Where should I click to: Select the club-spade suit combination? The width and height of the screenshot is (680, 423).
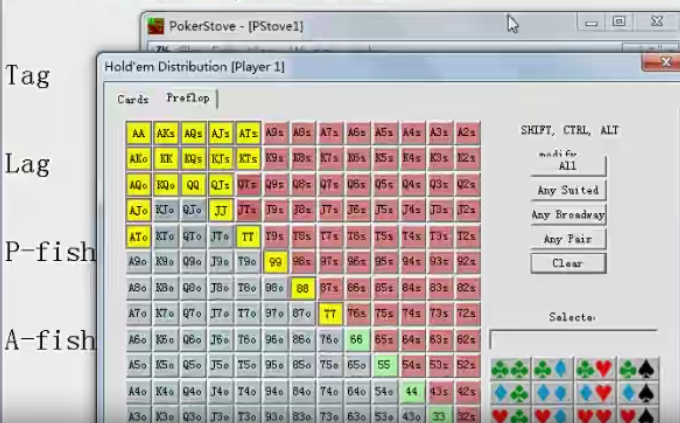click(637, 369)
